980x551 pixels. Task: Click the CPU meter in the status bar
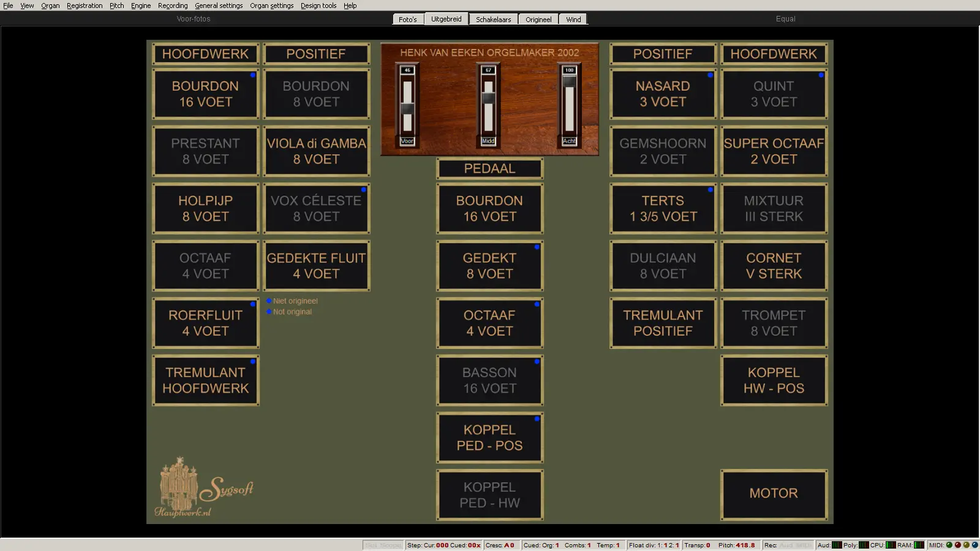click(x=891, y=545)
